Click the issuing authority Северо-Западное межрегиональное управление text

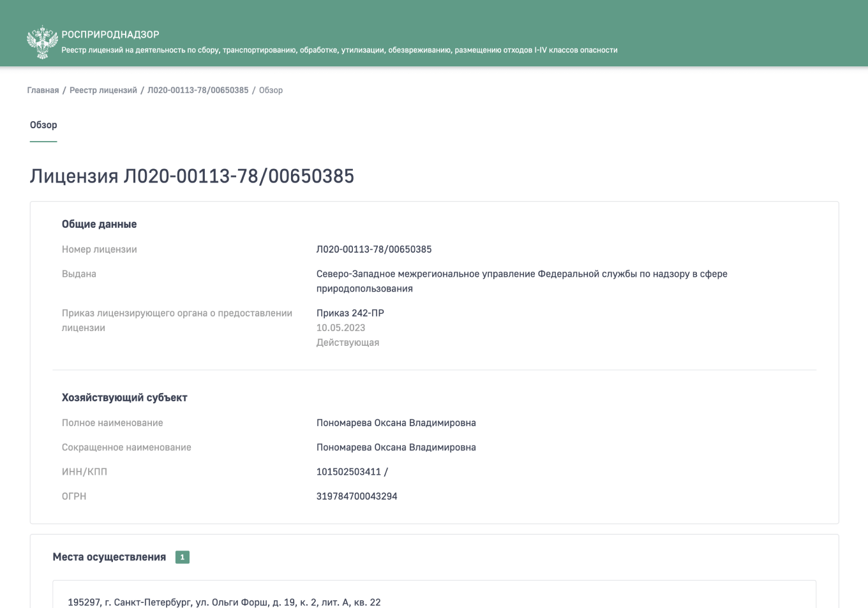[x=522, y=281]
